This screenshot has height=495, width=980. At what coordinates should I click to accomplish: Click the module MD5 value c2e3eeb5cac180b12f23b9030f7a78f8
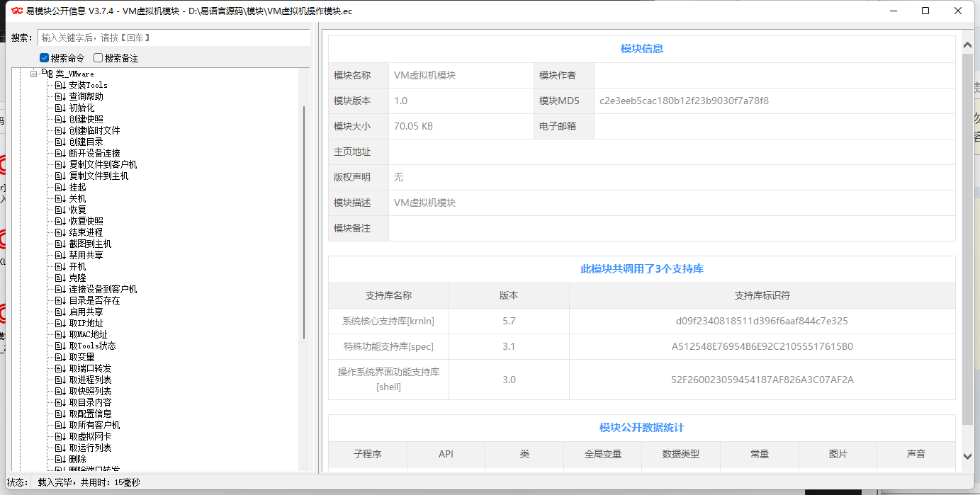[x=684, y=101]
